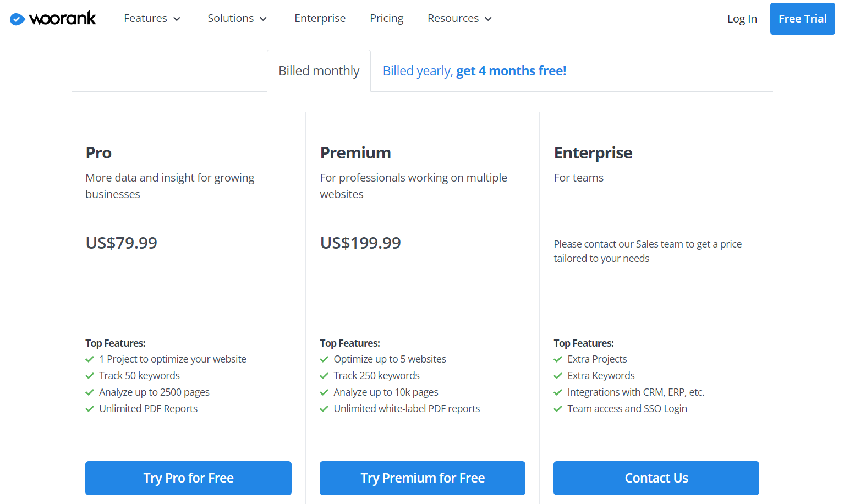Viewport: 844px width, 504px height.
Task: Click the Contact Us button
Action: pos(656,478)
